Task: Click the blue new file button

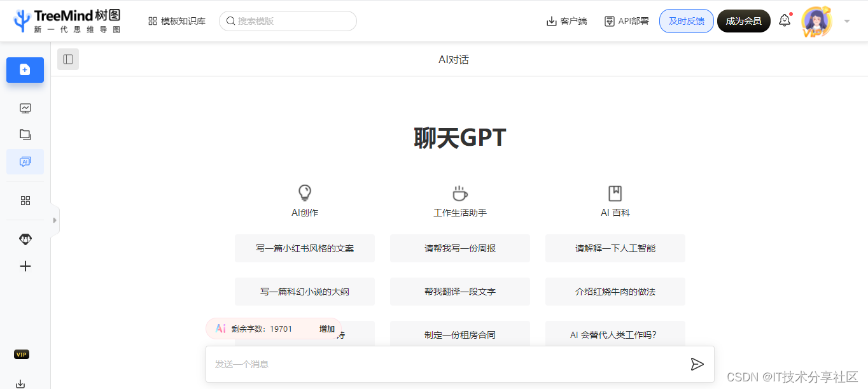Action: pyautogui.click(x=25, y=70)
